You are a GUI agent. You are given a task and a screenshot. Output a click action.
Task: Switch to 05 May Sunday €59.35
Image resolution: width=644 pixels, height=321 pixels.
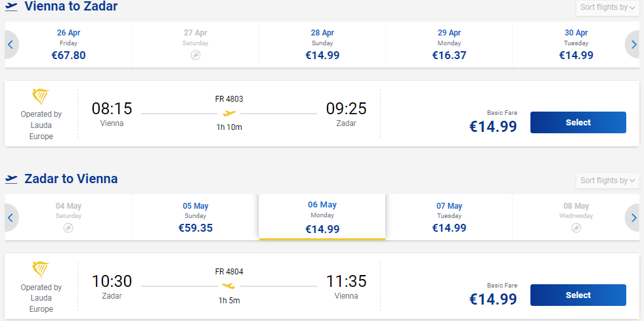click(196, 217)
